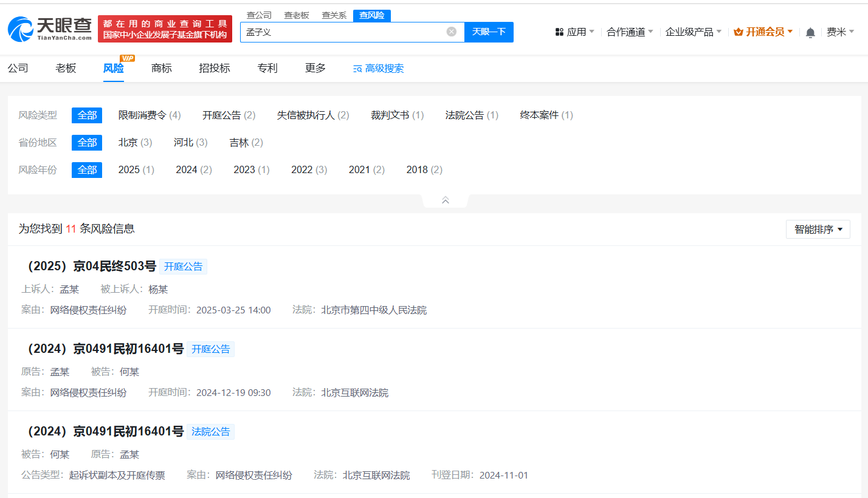The height and width of the screenshot is (498, 868).
Task: Filter by 失信被执行人 (2)
Action: click(x=313, y=115)
